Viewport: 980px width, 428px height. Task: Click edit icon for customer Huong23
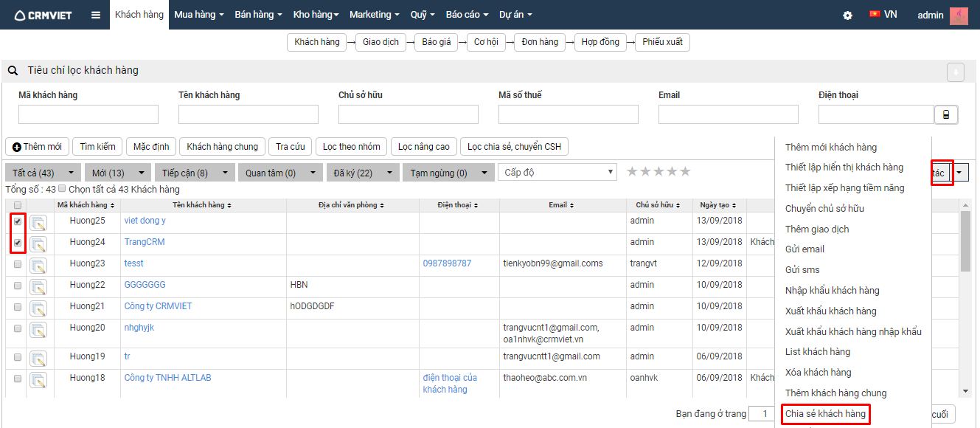38,266
